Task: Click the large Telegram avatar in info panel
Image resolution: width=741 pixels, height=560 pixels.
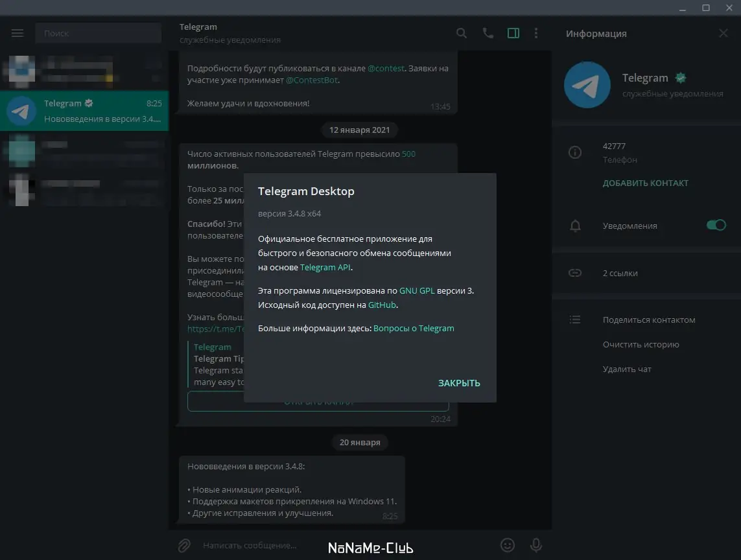Action: [587, 85]
